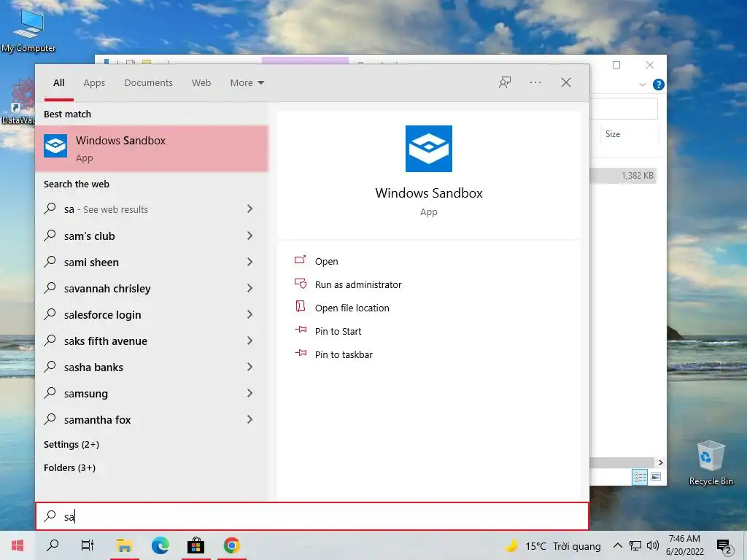Click the search input box containing 'sa'

[x=312, y=516]
